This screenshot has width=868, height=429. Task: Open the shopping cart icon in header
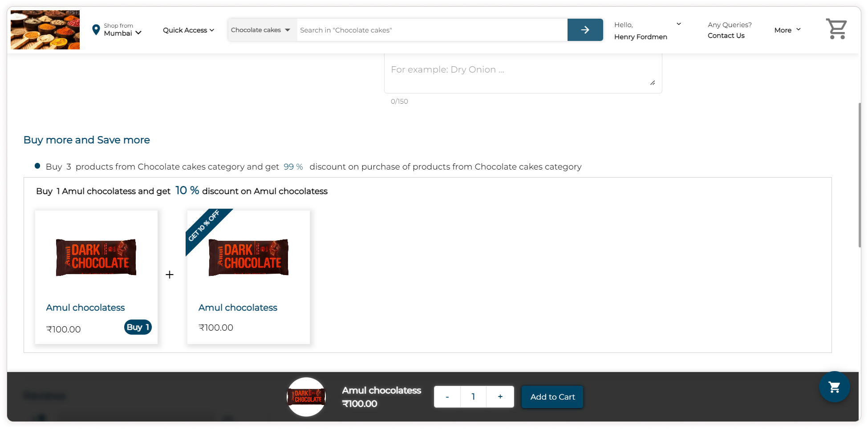coord(836,29)
